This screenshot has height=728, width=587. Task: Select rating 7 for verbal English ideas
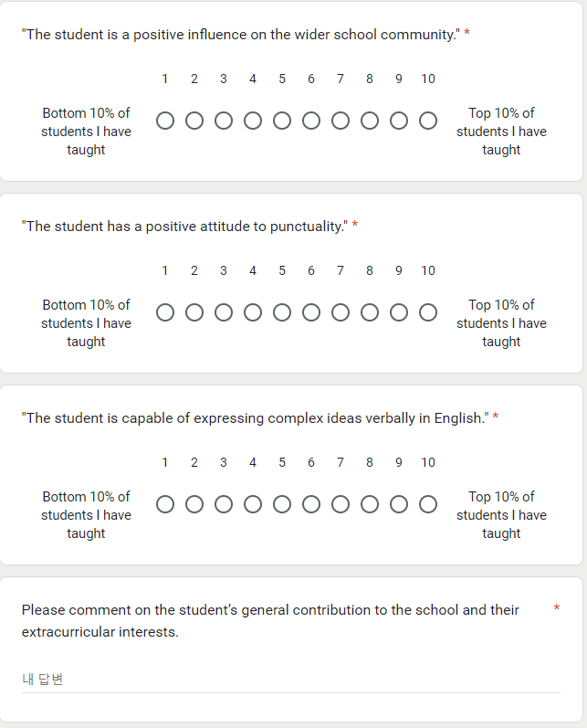[341, 504]
